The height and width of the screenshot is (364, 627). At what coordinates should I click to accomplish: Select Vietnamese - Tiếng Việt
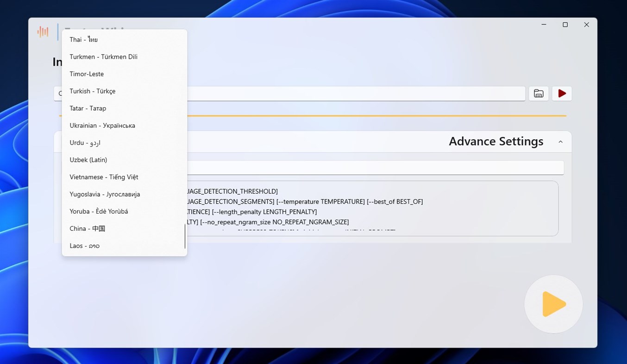(x=124, y=177)
